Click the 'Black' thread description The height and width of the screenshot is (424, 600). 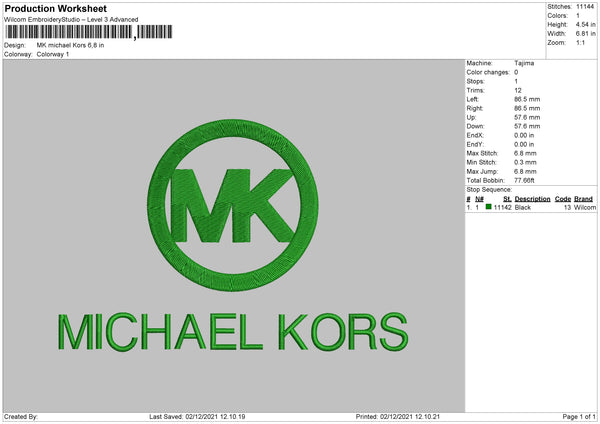click(523, 207)
